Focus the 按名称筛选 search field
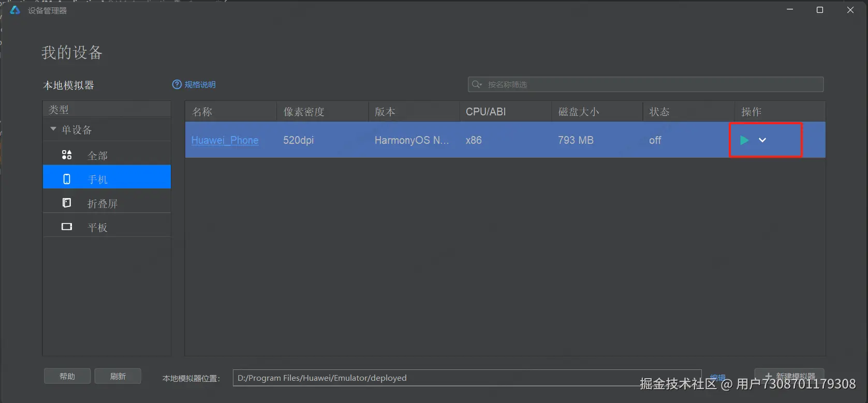 click(x=645, y=84)
